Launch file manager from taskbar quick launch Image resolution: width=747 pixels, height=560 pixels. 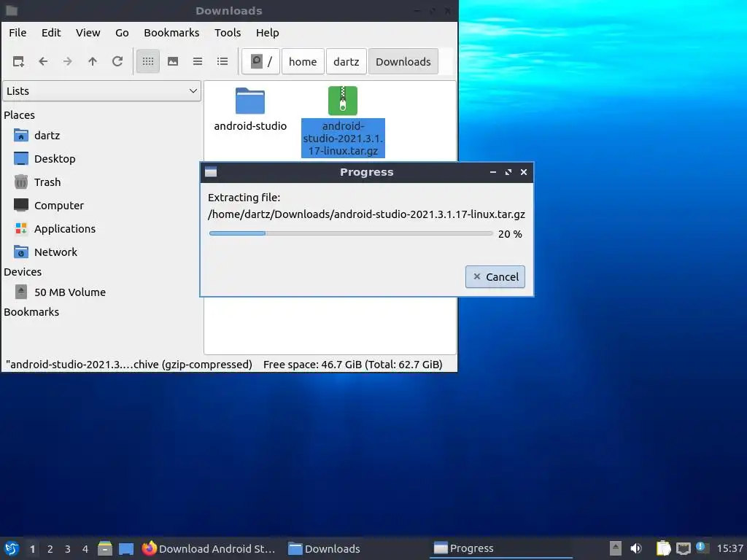click(105, 548)
